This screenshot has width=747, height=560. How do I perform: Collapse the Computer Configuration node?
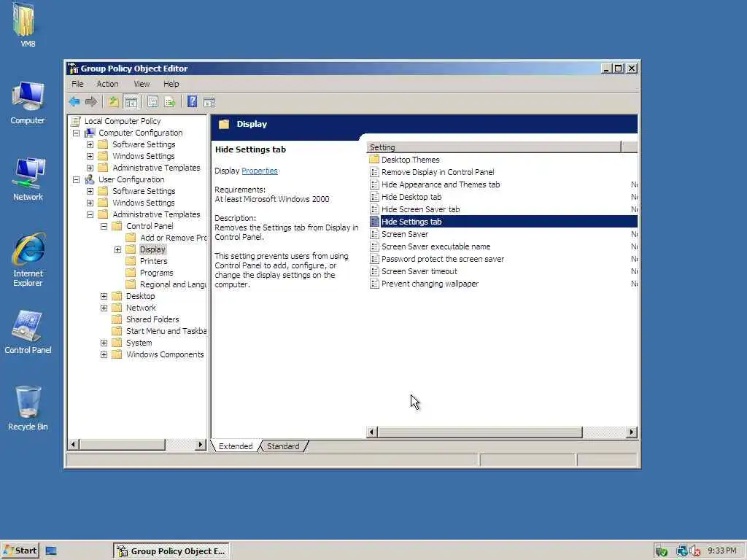[76, 133]
